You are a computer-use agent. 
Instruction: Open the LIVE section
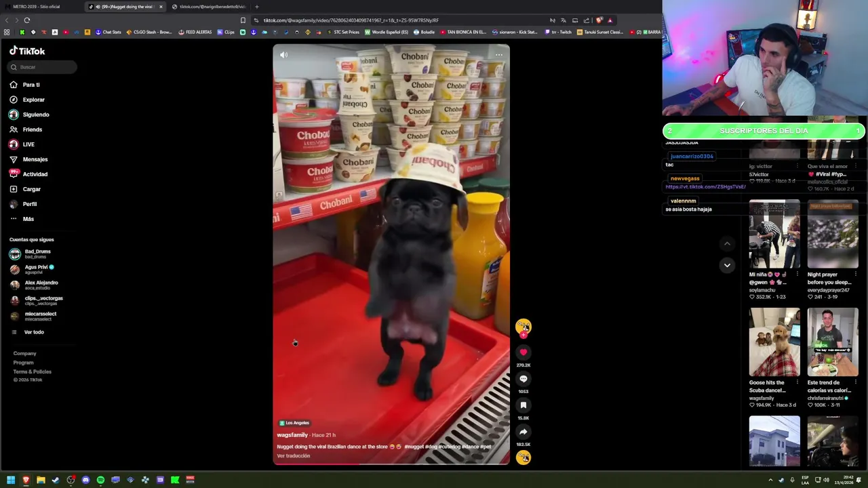22,144
